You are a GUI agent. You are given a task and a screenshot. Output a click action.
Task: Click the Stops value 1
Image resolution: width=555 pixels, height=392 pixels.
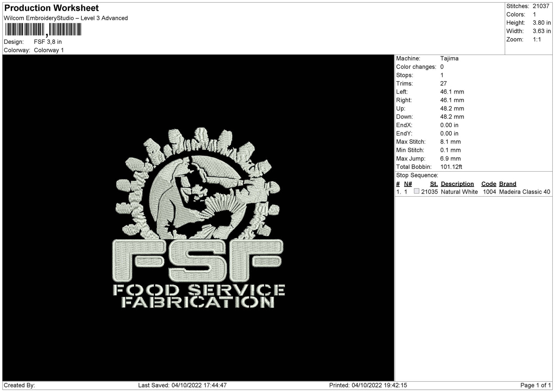(442, 75)
